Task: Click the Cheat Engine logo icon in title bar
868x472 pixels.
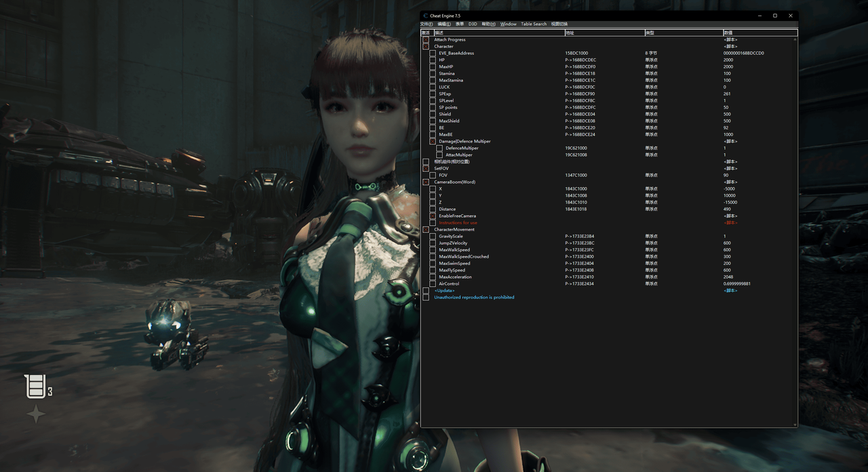Action: (425, 16)
